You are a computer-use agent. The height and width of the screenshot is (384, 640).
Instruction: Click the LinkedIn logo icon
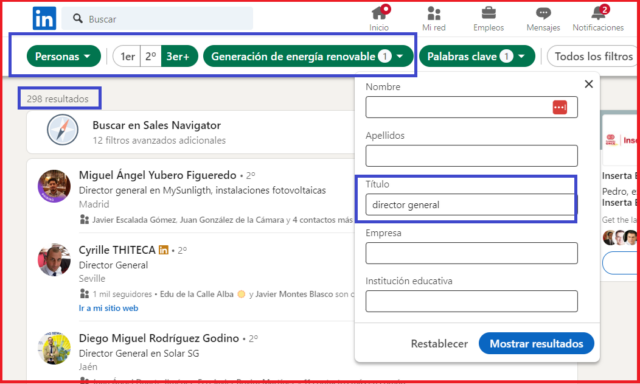[44, 18]
